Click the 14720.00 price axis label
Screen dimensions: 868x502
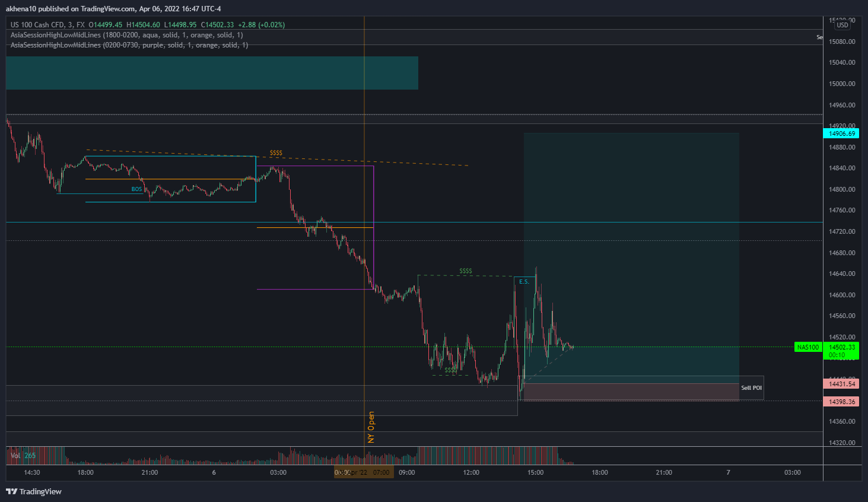pos(842,231)
